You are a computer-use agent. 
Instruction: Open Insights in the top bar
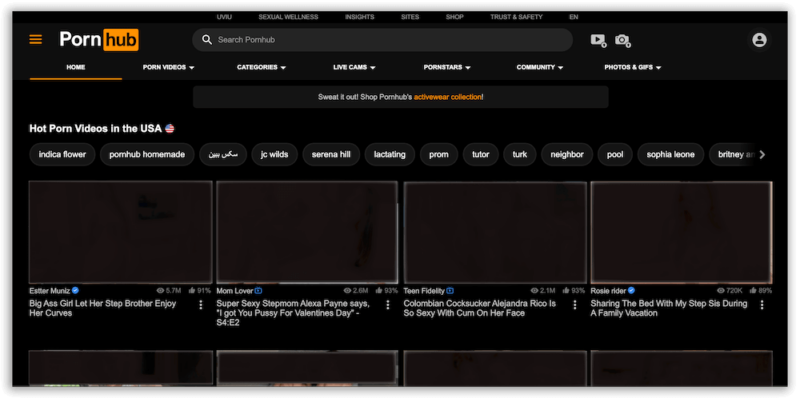359,17
